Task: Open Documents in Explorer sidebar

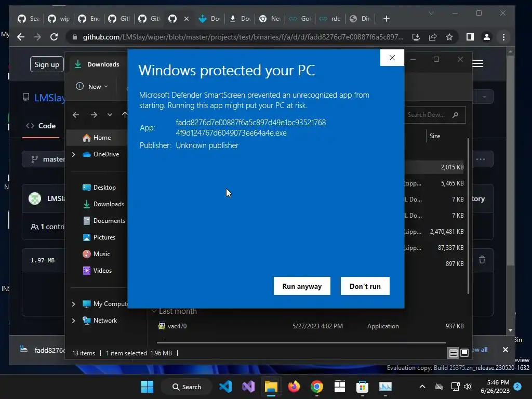Action: (x=104, y=220)
